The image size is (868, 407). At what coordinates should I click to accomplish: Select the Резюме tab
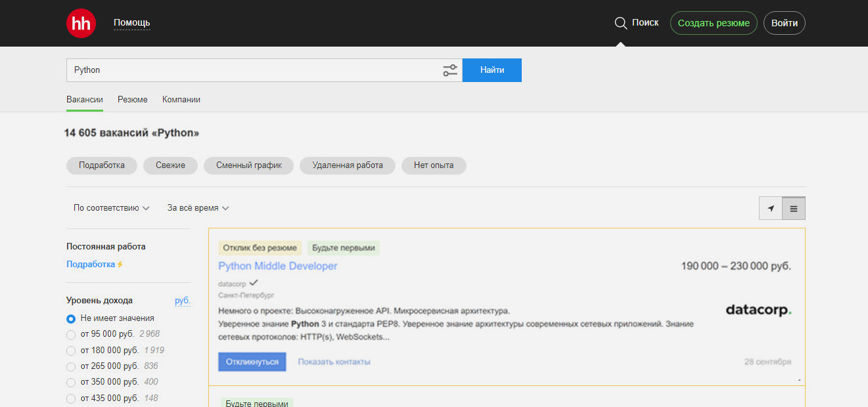[x=133, y=100]
